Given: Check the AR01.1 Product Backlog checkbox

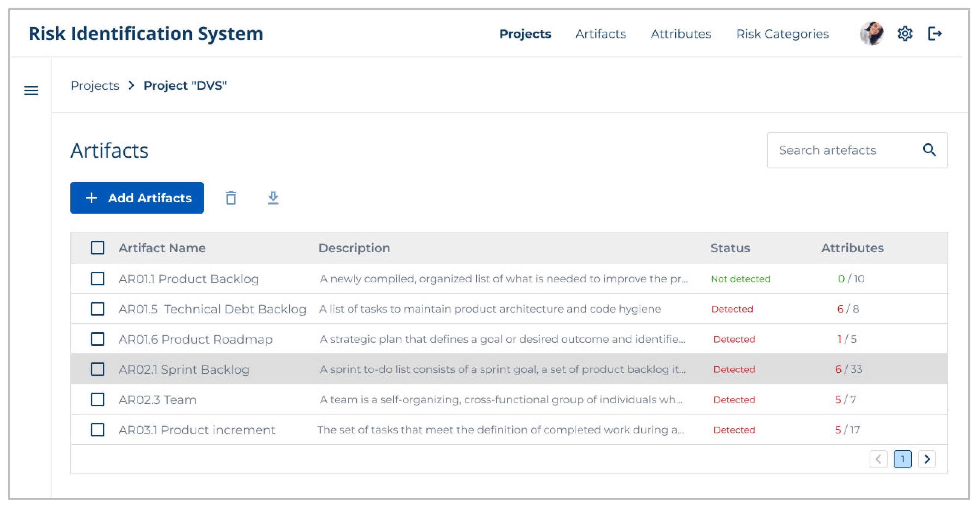Looking at the screenshot, I should 97,278.
